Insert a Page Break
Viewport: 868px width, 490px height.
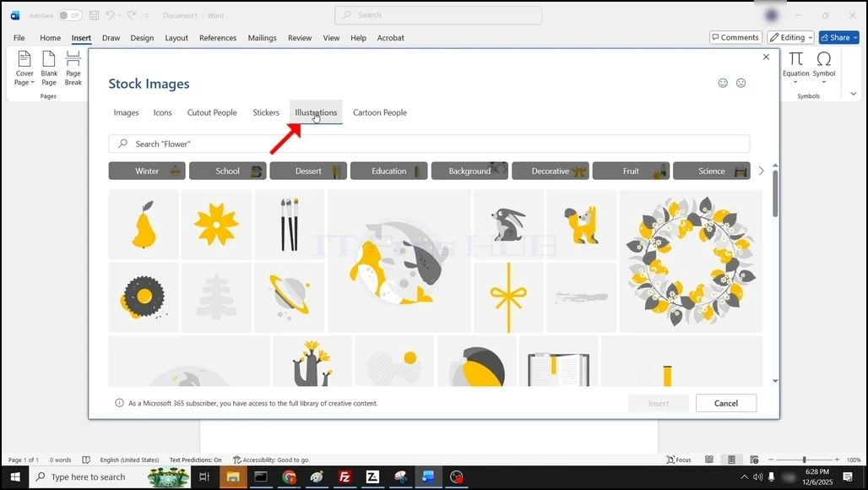[73, 68]
